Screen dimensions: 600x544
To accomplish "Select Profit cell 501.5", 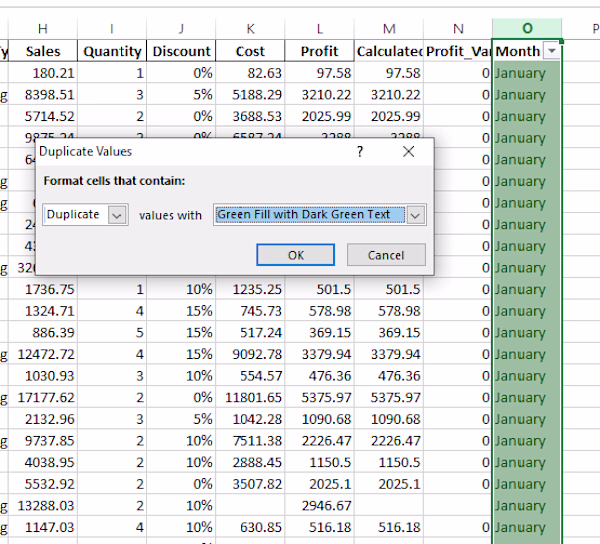I will [x=320, y=289].
